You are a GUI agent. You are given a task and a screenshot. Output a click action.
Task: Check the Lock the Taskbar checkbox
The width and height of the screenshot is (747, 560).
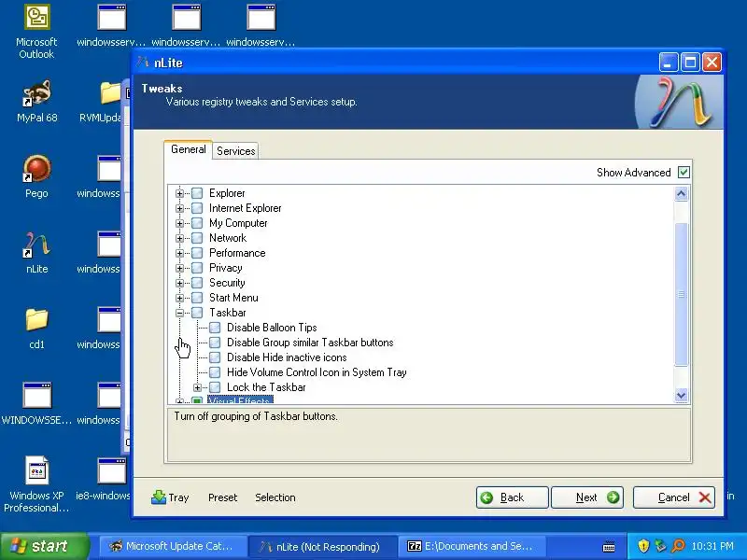point(215,387)
